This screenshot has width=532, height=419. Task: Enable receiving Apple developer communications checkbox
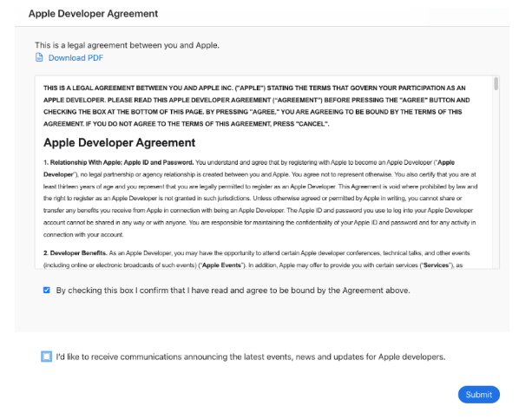pyautogui.click(x=47, y=357)
